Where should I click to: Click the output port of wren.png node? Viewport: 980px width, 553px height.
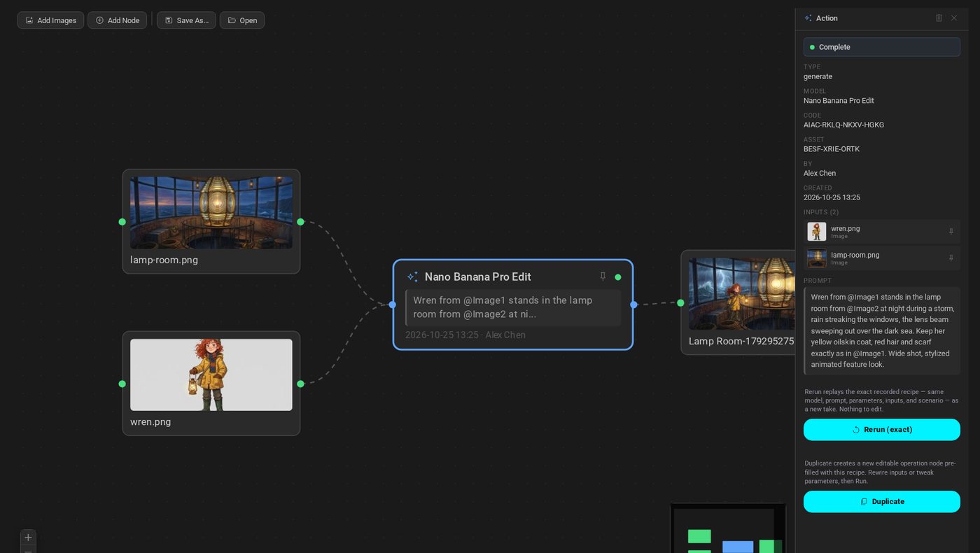click(300, 384)
